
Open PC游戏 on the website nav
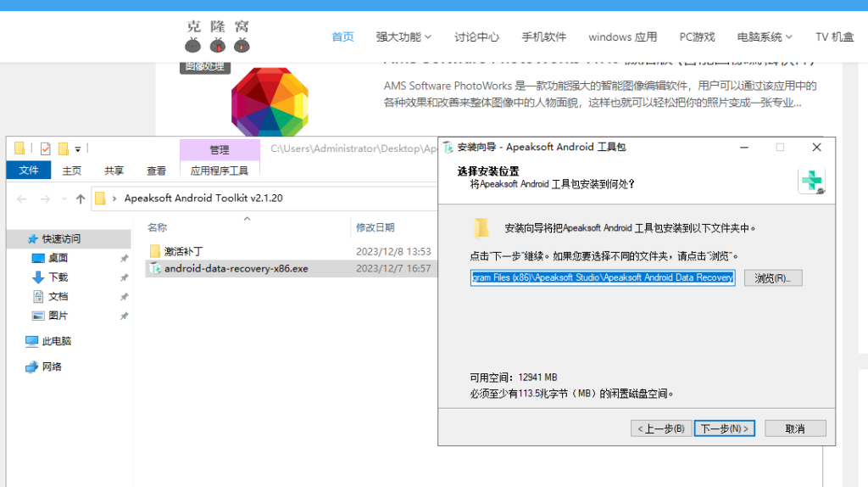tap(697, 37)
